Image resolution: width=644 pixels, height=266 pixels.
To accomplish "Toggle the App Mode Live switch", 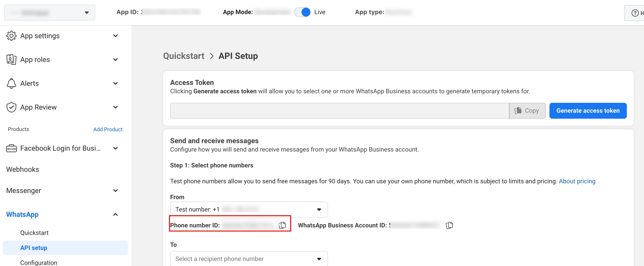I will 302,12.
